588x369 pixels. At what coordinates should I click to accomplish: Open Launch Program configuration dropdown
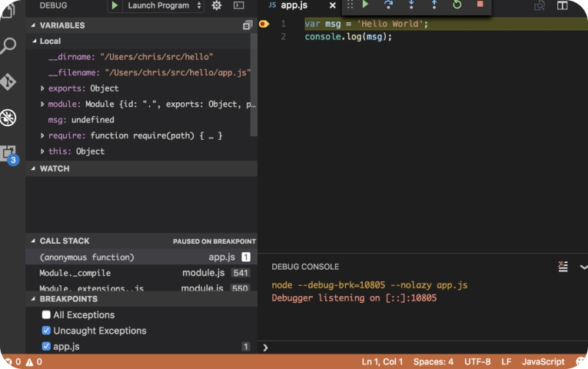click(164, 5)
